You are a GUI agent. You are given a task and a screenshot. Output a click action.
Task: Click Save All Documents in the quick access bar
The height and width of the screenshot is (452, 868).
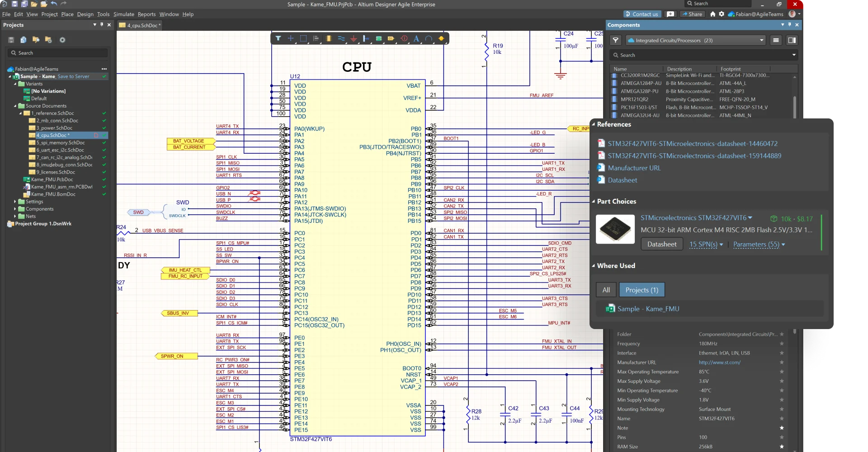coord(24,4)
